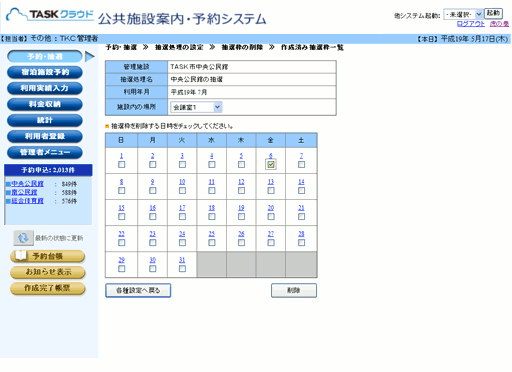Click the 作成完了帳票 button
This screenshot has width=512, height=372.
coord(47,288)
